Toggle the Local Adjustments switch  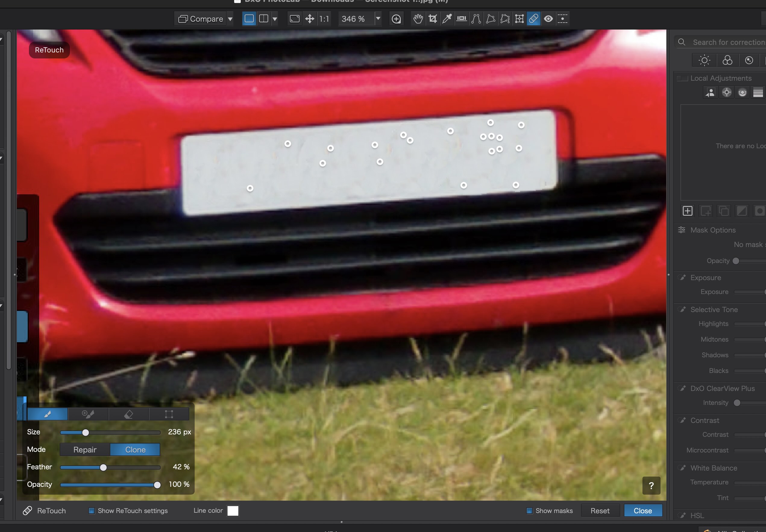(x=682, y=78)
